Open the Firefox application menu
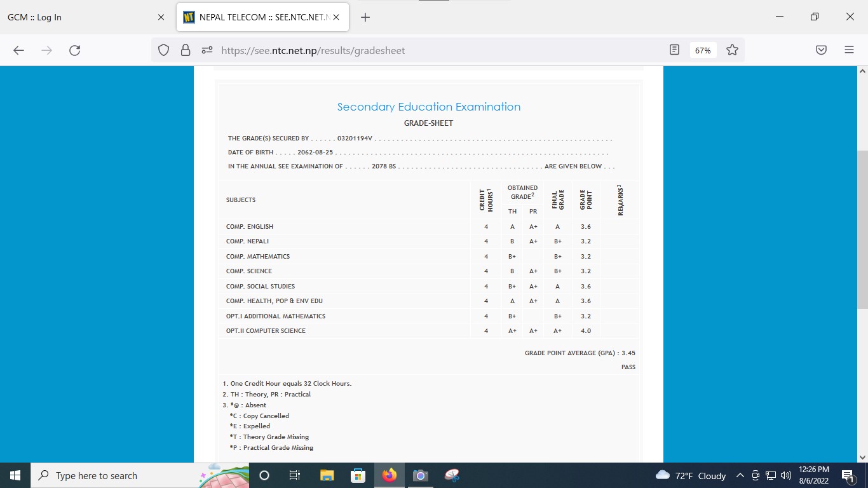Viewport: 868px width, 488px height. pyautogui.click(x=849, y=50)
